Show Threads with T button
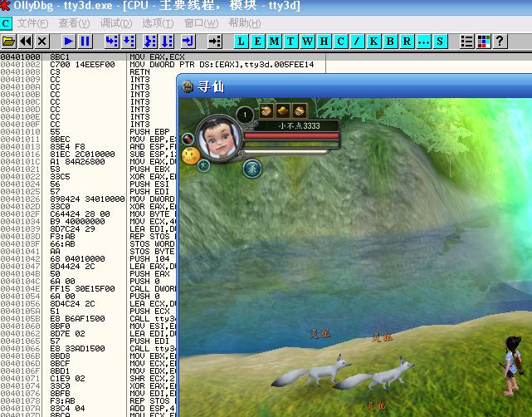 (290, 42)
